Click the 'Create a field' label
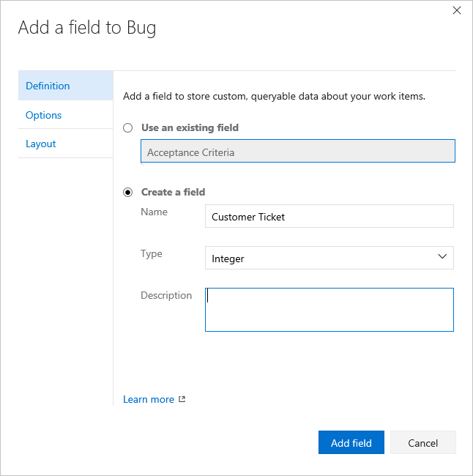473x476 pixels. click(174, 192)
